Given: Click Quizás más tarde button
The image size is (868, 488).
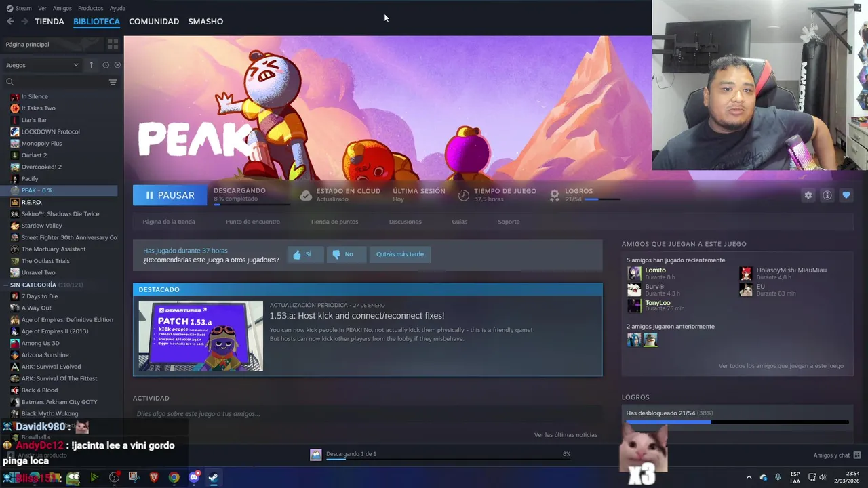Looking at the screenshot, I should pos(400,254).
